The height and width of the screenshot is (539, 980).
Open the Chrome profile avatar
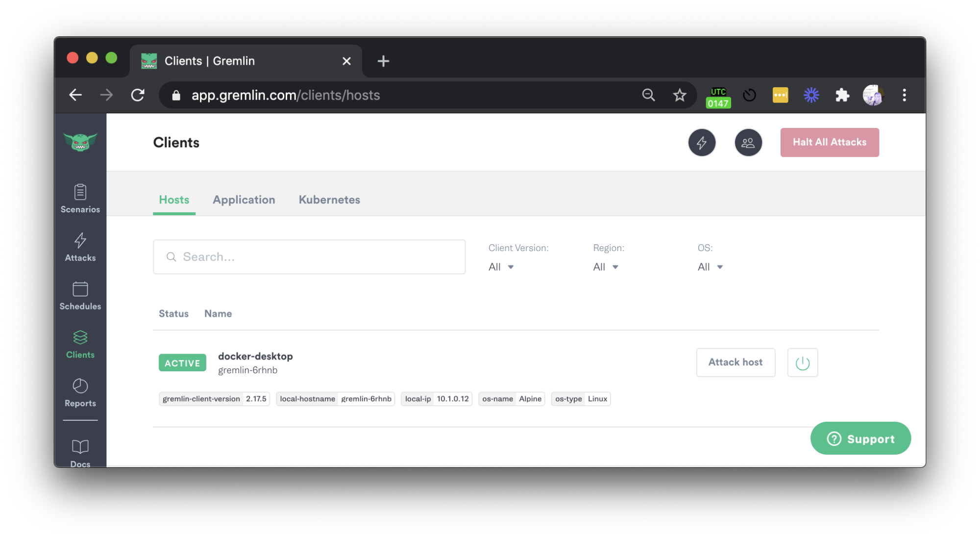coord(873,95)
